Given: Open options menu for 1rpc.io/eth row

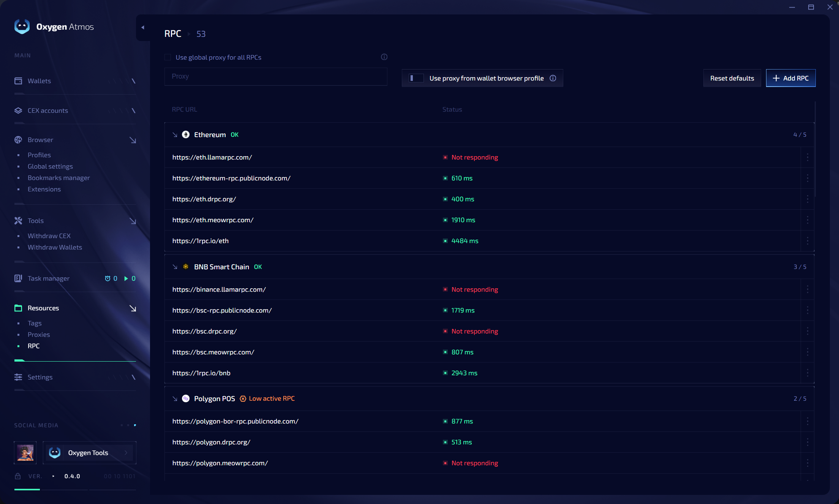Looking at the screenshot, I should coord(807,241).
